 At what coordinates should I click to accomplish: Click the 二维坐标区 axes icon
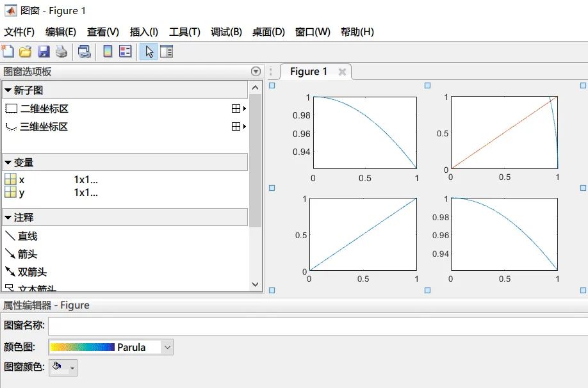[12, 109]
